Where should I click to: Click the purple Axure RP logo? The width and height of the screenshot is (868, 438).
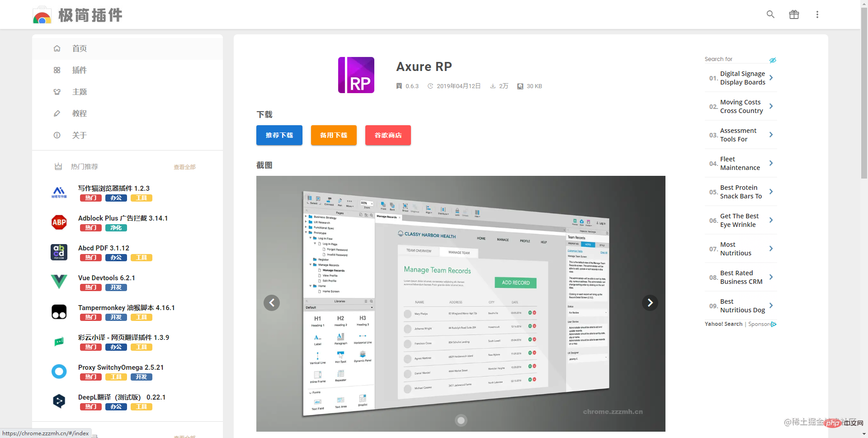pos(356,75)
